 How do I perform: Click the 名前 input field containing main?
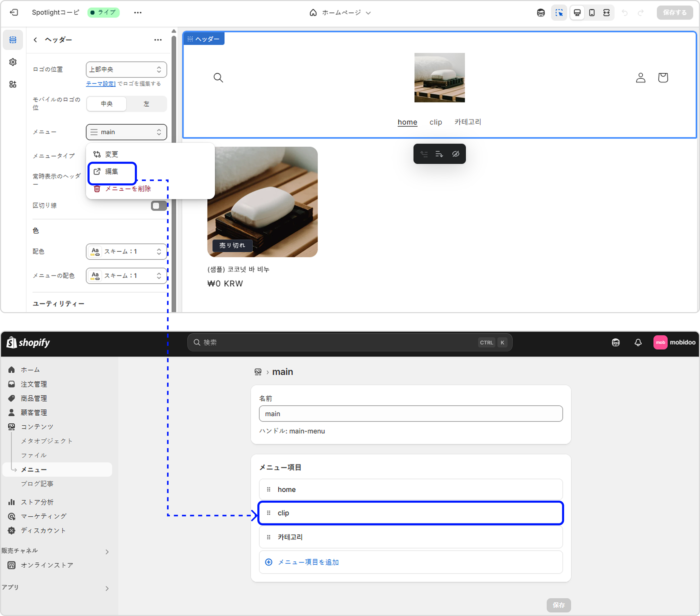click(x=410, y=414)
